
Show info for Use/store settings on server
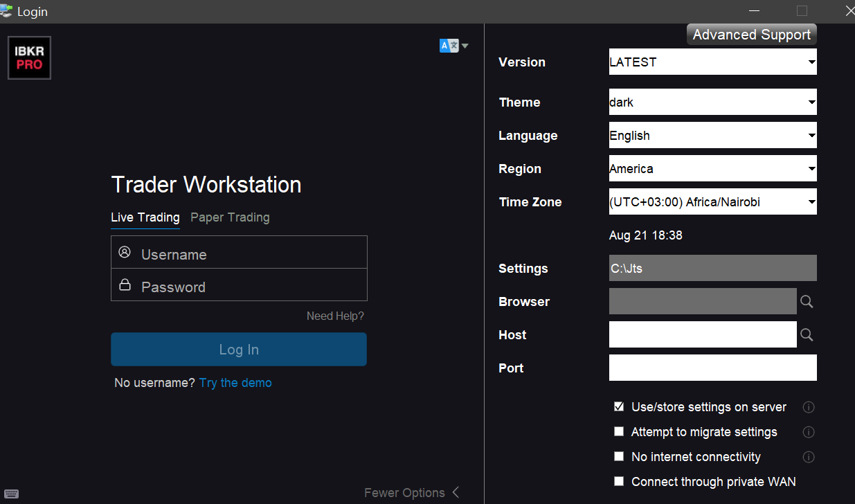coord(808,407)
